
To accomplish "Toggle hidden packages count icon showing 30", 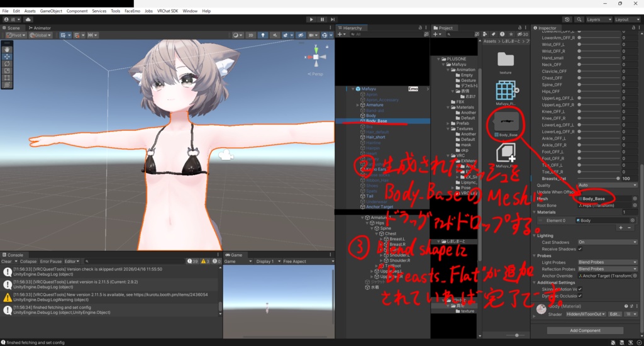I will point(523,35).
